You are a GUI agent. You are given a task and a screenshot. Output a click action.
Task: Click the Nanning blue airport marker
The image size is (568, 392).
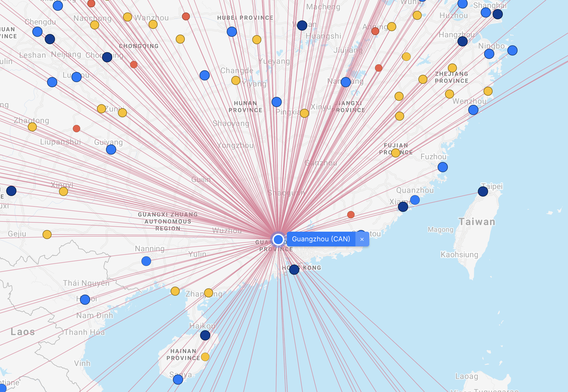(x=146, y=261)
